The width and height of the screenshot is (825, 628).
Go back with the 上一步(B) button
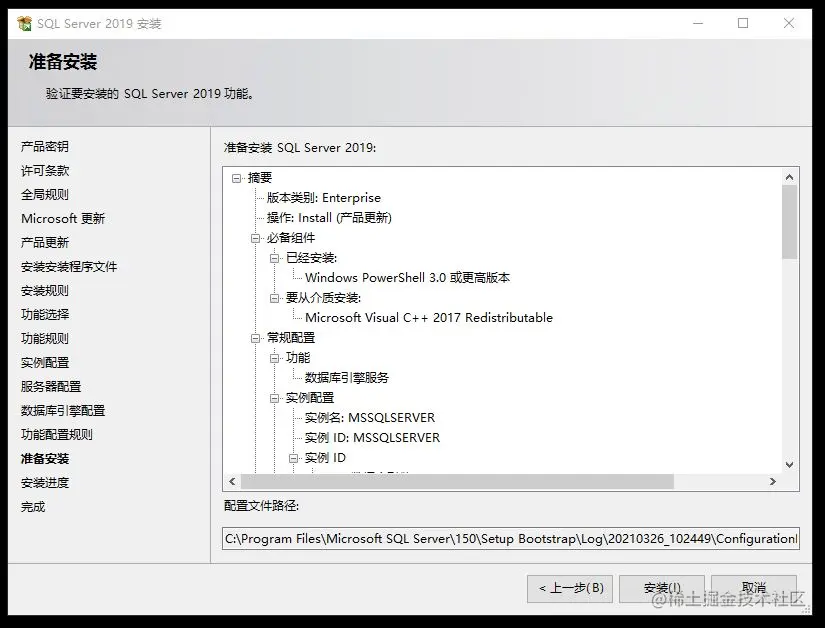click(x=570, y=589)
